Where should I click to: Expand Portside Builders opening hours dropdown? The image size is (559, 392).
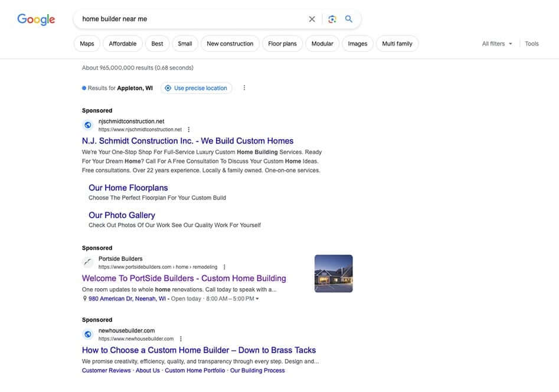coord(257,299)
